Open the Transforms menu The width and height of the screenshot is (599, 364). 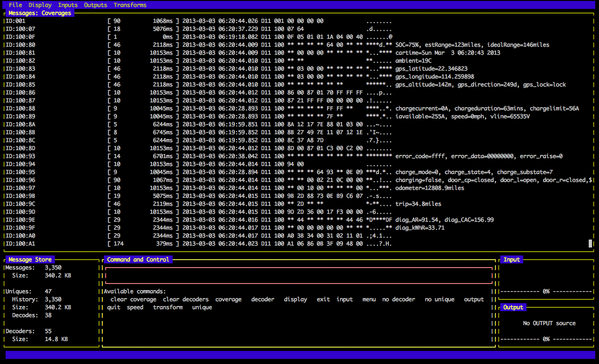pyautogui.click(x=130, y=5)
